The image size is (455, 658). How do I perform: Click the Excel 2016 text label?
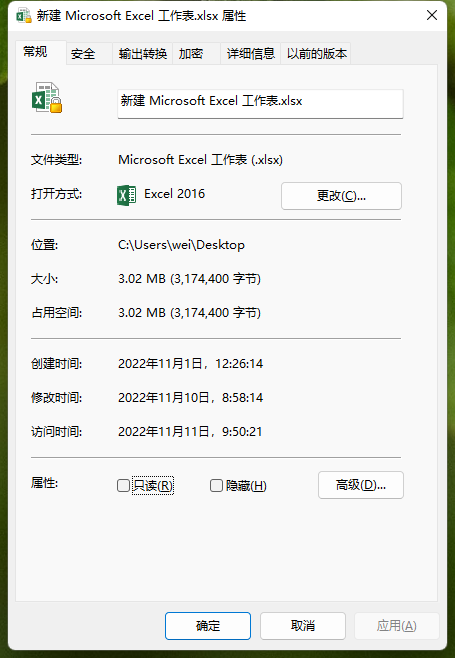[x=175, y=193]
